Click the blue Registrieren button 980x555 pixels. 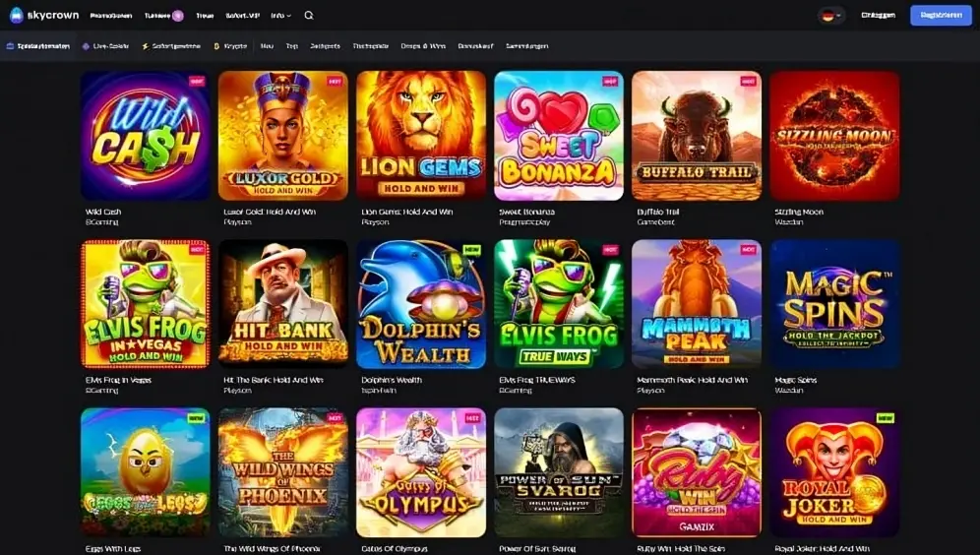tap(941, 15)
